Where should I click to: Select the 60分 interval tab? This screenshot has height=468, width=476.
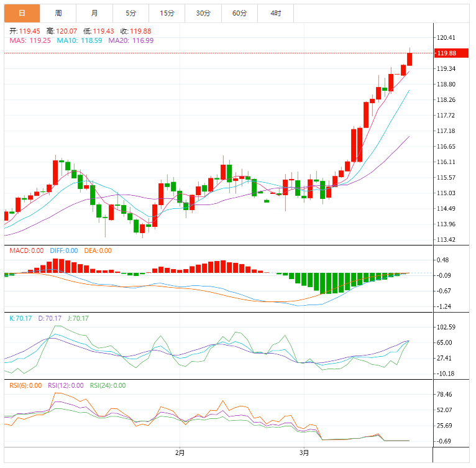(x=239, y=13)
